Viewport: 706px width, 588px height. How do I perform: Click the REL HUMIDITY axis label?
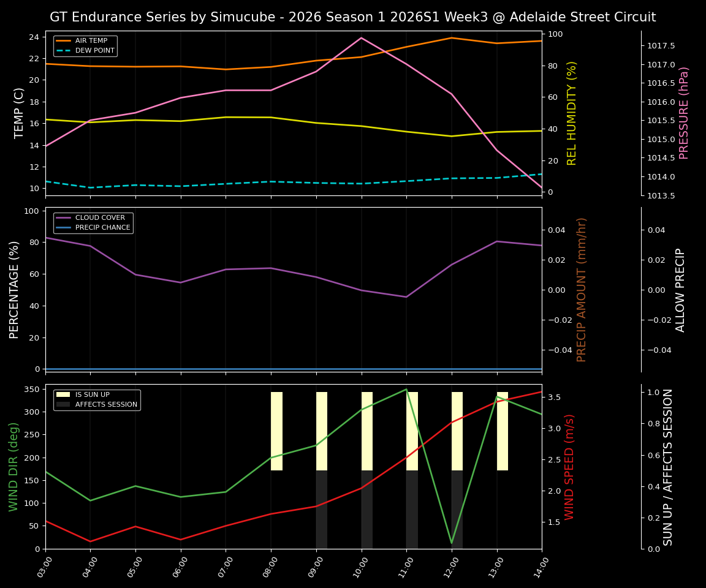click(572, 111)
